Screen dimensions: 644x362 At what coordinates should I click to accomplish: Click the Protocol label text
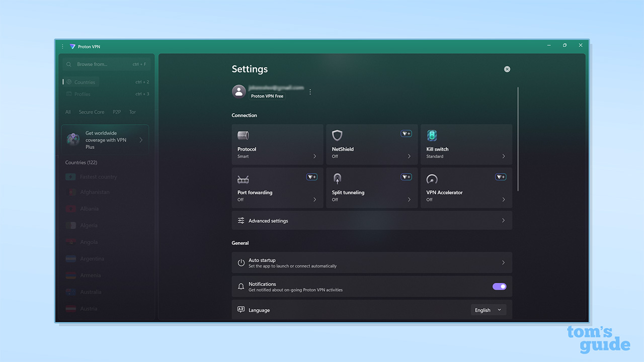click(x=247, y=149)
